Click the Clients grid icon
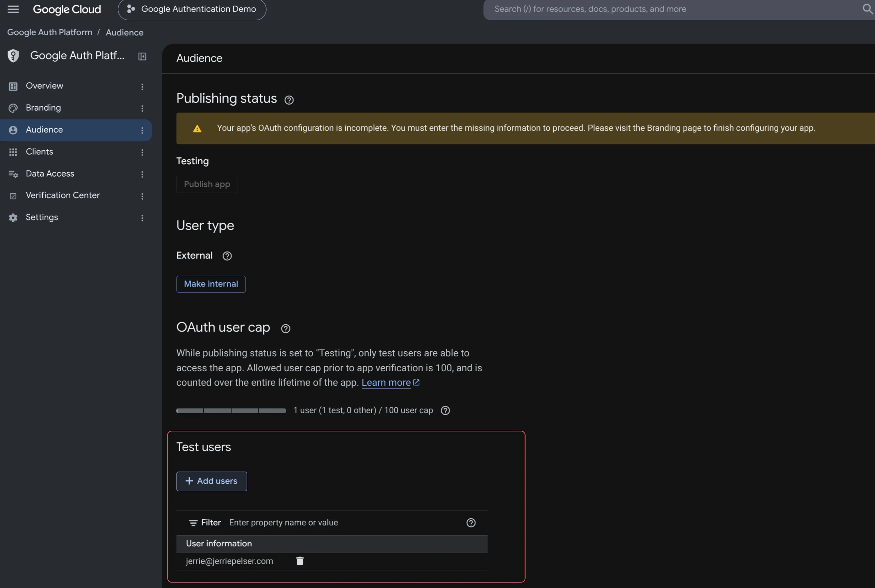 click(13, 152)
